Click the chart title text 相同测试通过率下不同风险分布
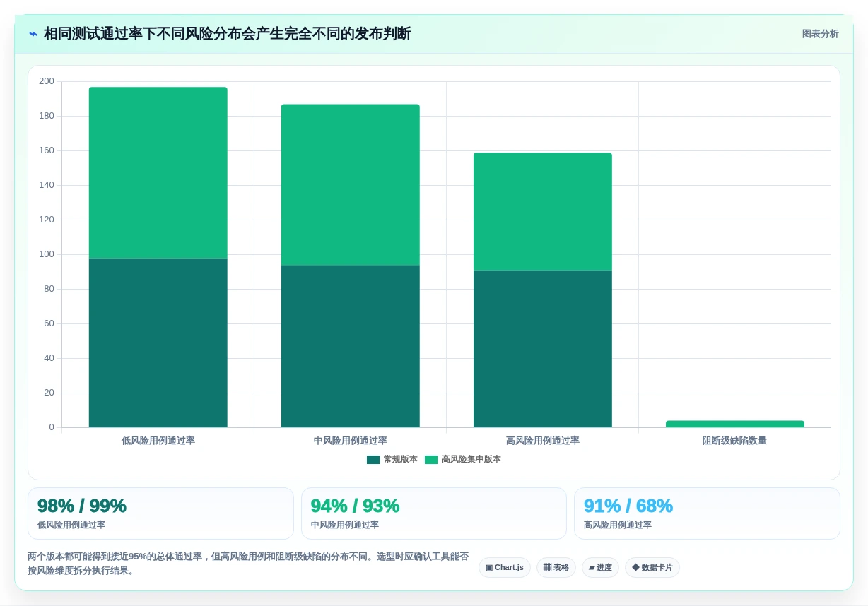The height and width of the screenshot is (606, 868). pyautogui.click(x=136, y=34)
